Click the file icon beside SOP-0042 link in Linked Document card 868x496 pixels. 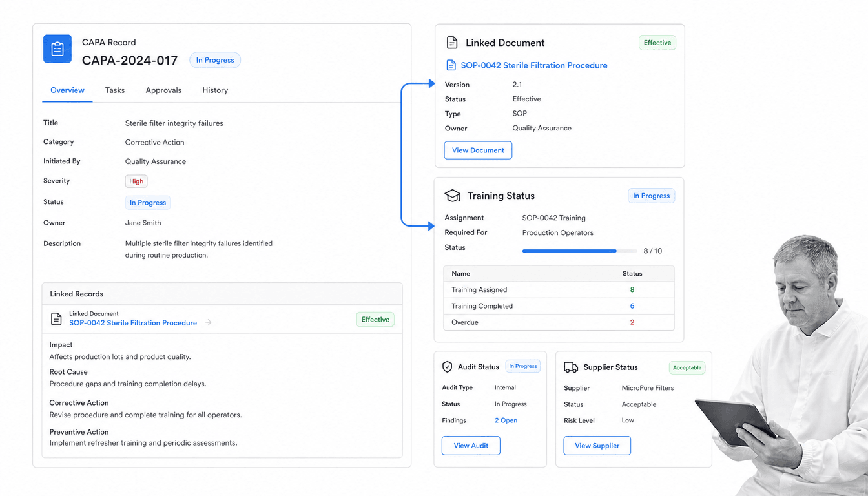coord(451,65)
